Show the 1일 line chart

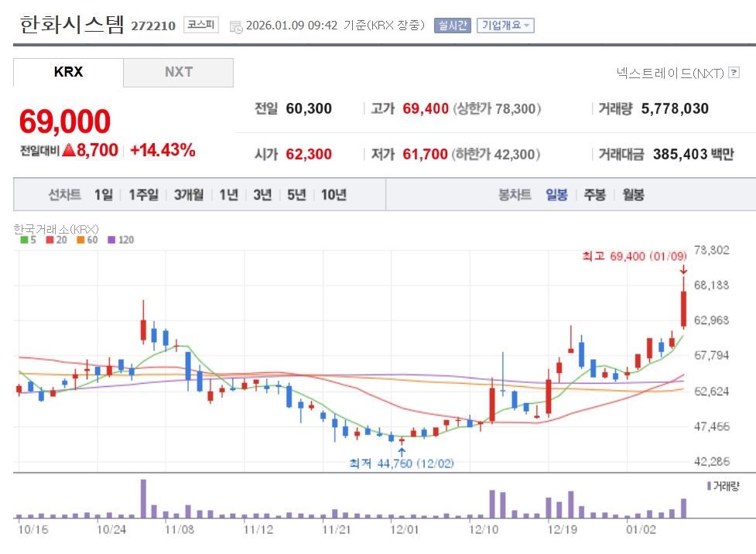coord(104,195)
